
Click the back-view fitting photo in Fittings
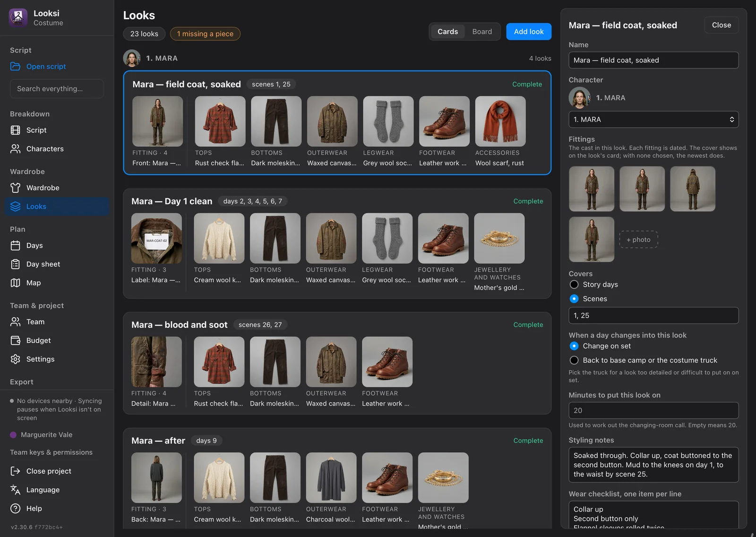click(x=693, y=189)
